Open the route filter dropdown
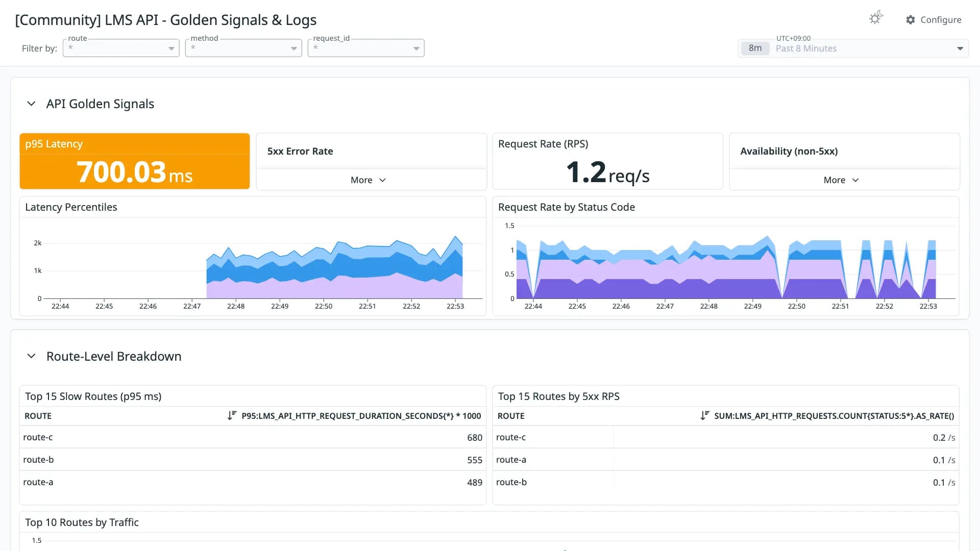The width and height of the screenshot is (980, 551). (121, 48)
